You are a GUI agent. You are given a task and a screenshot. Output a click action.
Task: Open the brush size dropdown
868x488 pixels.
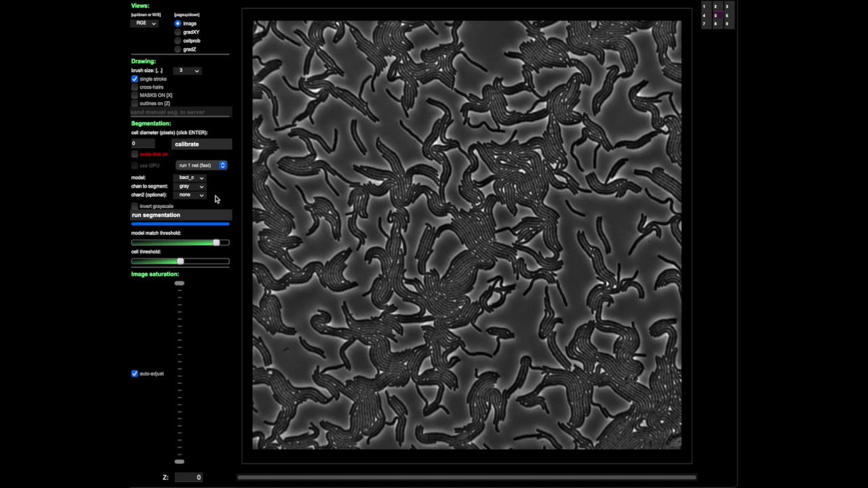coord(188,70)
